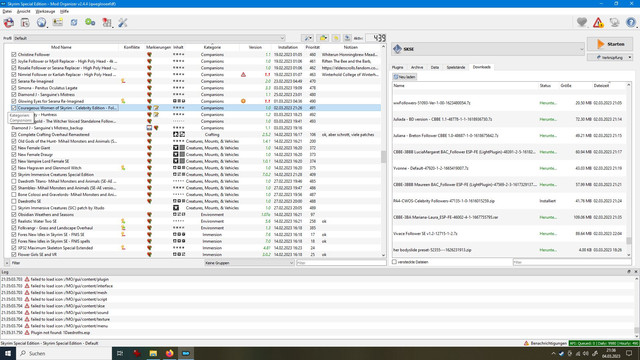
Task: Click the mod list Filter text field
Action: pyautogui.click(x=341, y=263)
